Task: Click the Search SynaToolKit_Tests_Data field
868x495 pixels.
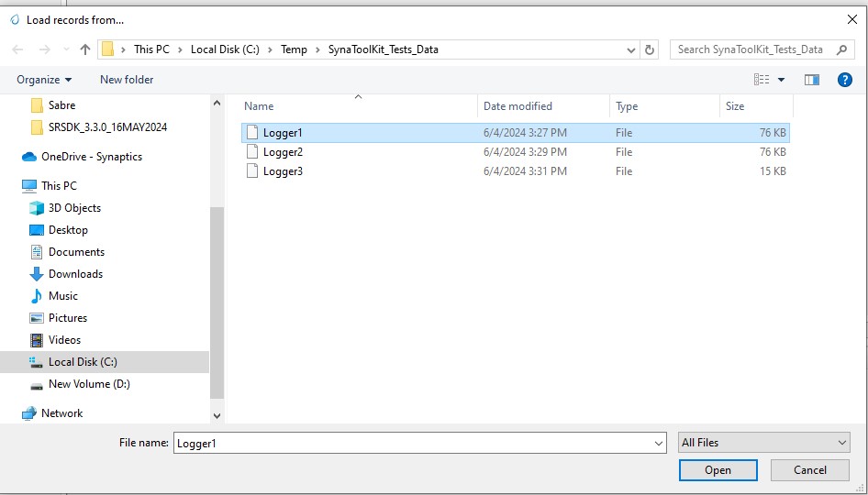Action: 751,49
